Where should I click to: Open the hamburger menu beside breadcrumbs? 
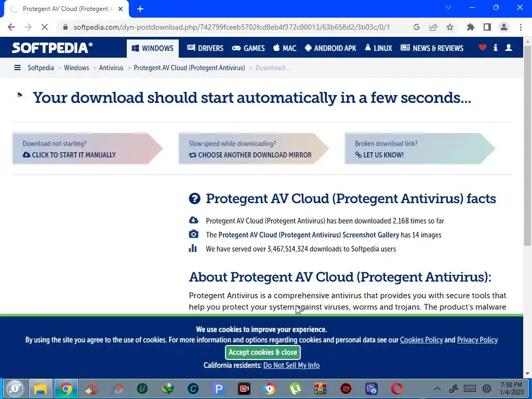pyautogui.click(x=17, y=68)
